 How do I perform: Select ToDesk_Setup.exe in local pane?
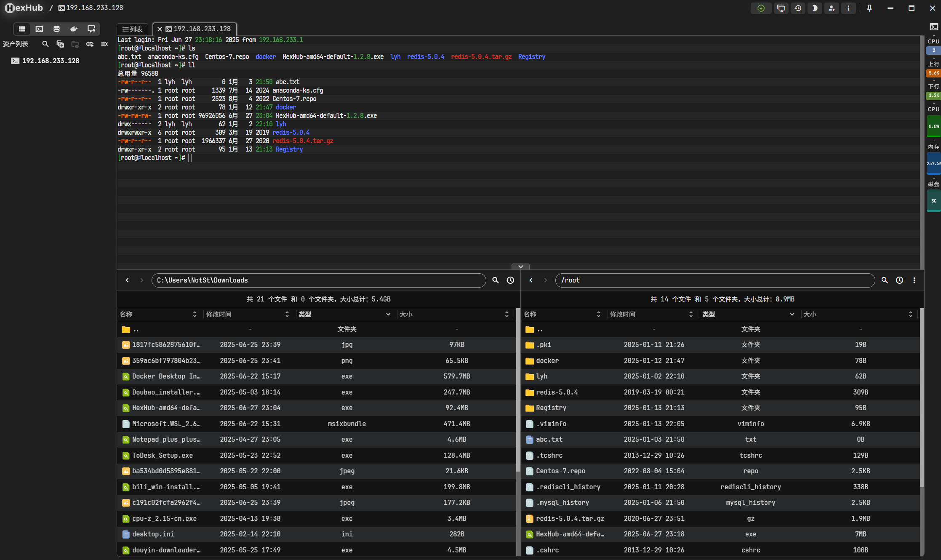[317, 455]
